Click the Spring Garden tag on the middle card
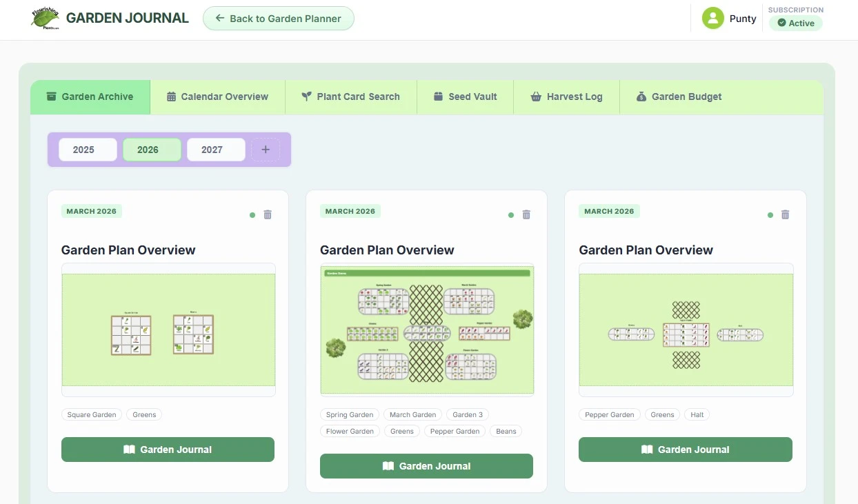This screenshot has width=858, height=504. tap(350, 414)
